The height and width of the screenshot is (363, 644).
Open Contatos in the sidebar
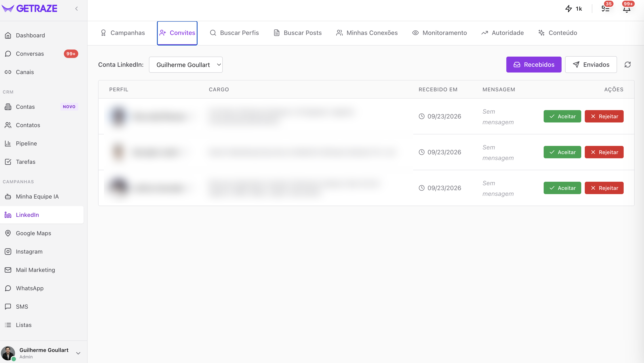(x=42, y=125)
